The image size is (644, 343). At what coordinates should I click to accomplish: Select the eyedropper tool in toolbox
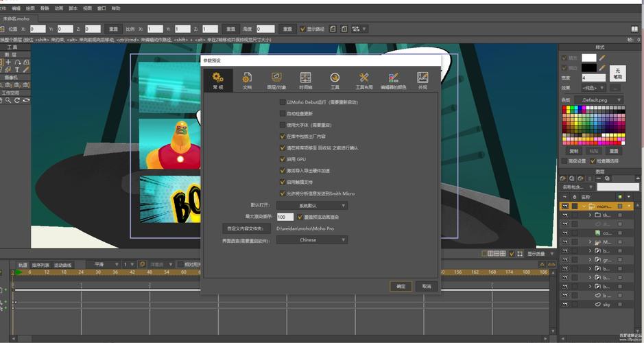26,70
